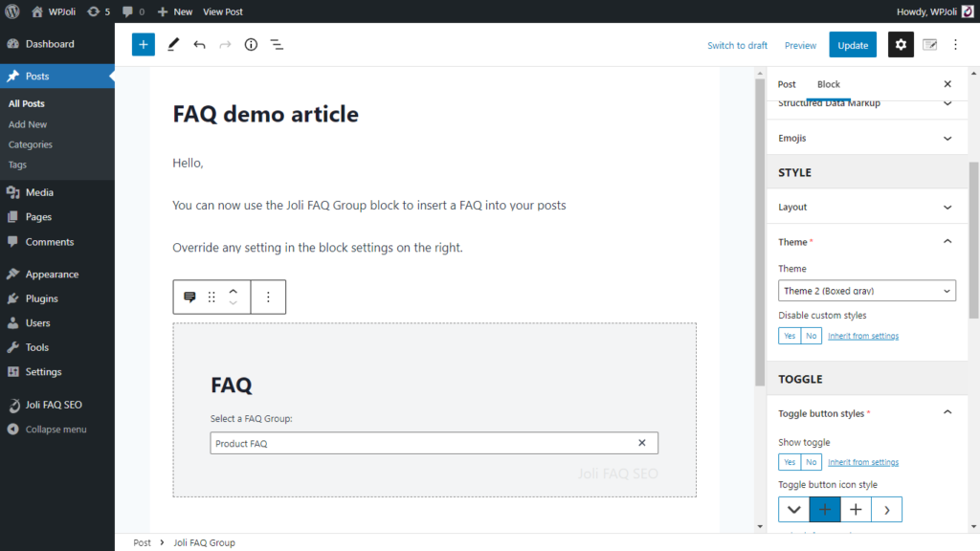
Task: Update the post
Action: click(852, 44)
